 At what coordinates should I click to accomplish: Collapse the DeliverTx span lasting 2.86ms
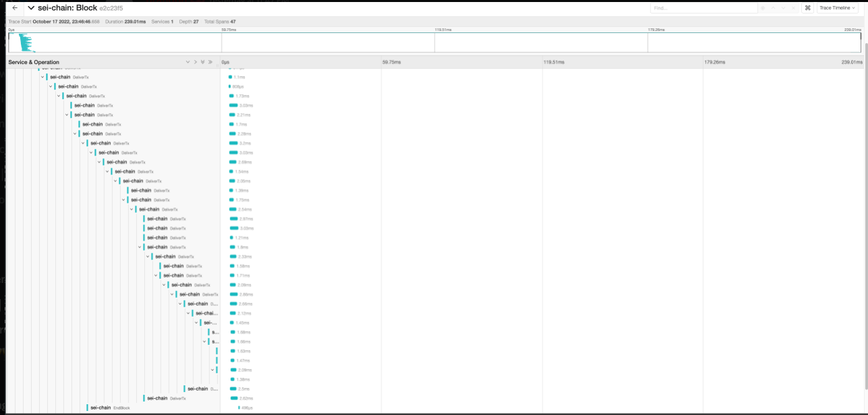click(172, 294)
